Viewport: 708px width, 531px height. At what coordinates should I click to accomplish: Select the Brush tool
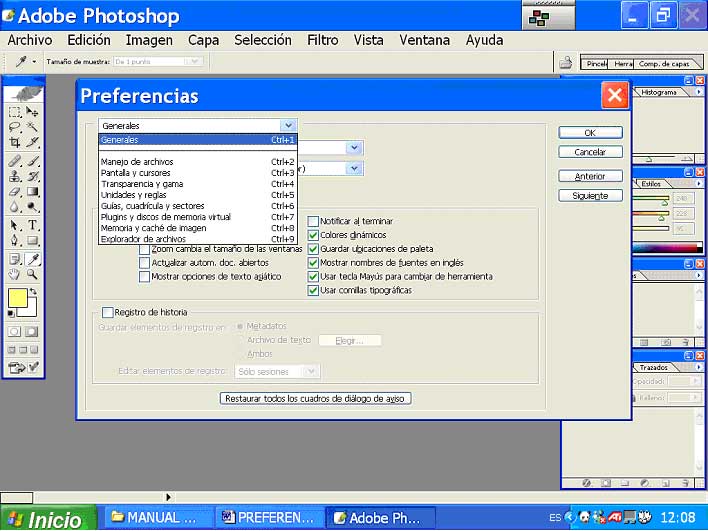[32, 161]
